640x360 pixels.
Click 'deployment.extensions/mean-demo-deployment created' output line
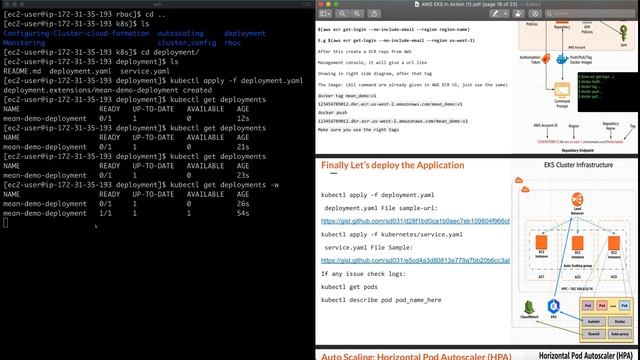pyautogui.click(x=107, y=90)
